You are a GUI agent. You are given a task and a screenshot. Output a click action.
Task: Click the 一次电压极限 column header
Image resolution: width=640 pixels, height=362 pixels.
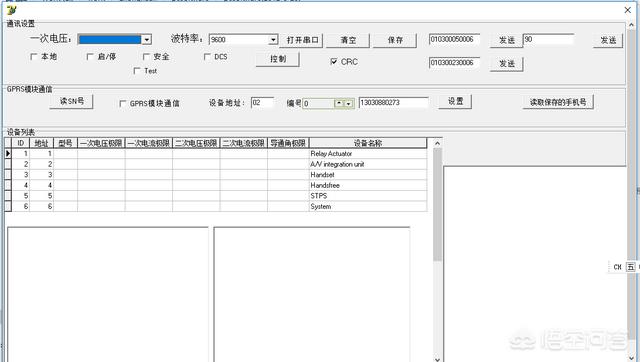pos(101,143)
